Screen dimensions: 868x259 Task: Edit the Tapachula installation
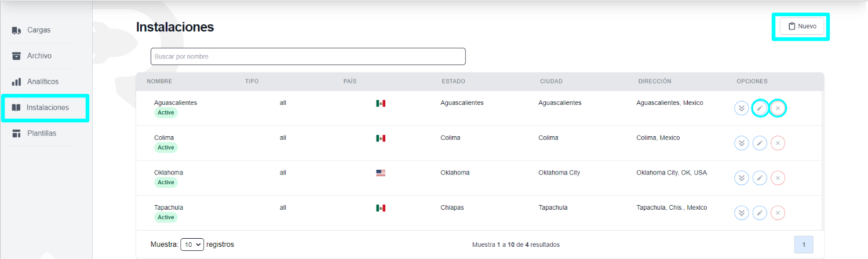point(760,213)
